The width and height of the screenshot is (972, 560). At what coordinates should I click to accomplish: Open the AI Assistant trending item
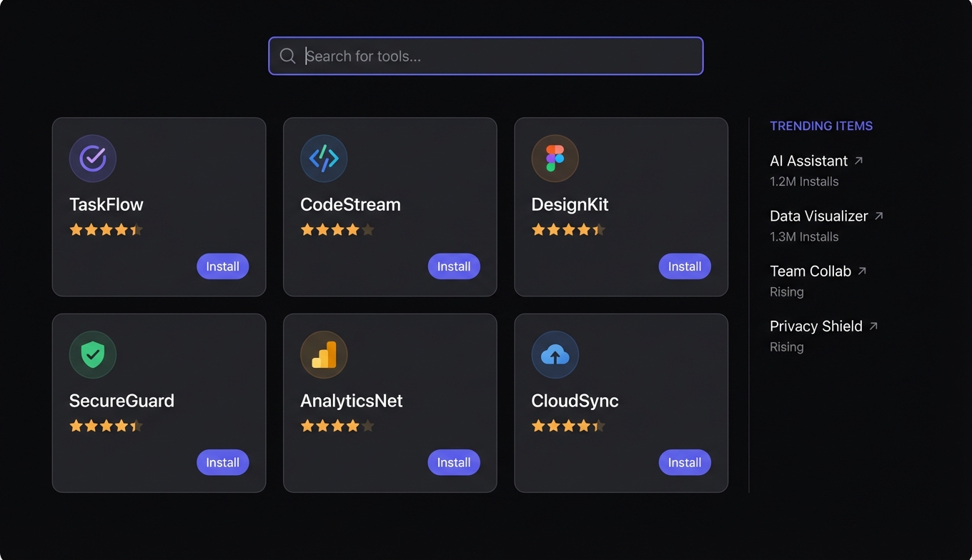pos(808,161)
